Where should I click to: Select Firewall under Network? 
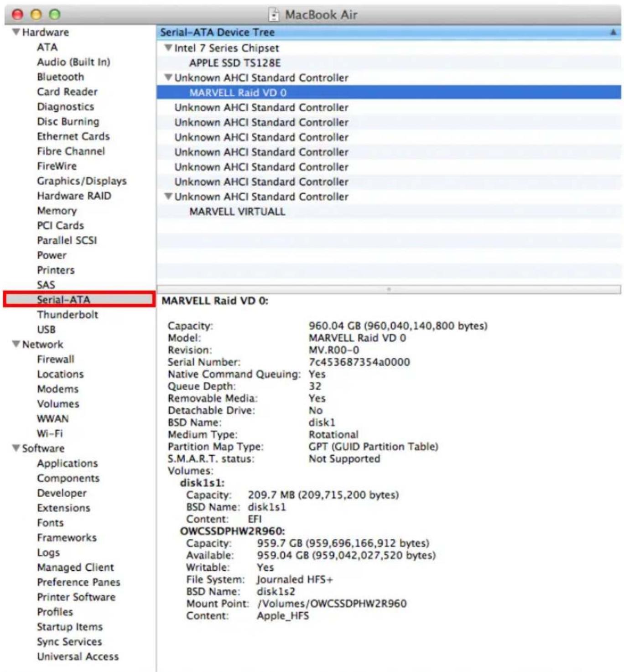pyautogui.click(x=56, y=359)
